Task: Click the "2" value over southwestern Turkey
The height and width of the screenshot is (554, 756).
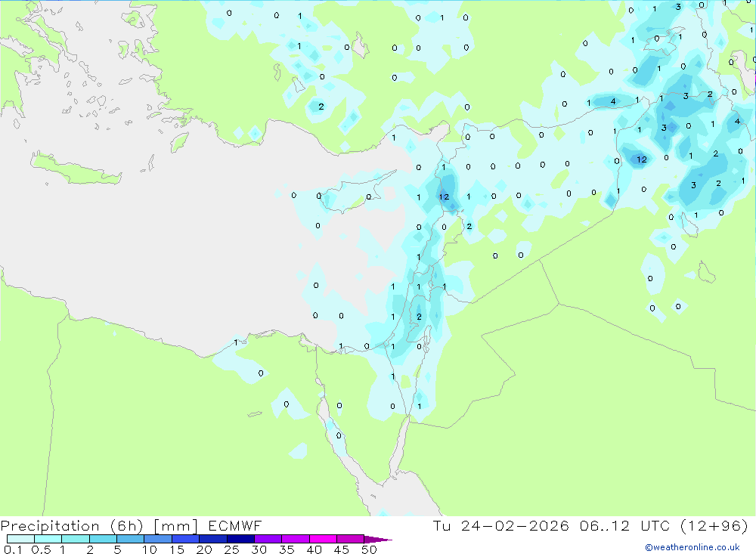Action: tap(321, 107)
